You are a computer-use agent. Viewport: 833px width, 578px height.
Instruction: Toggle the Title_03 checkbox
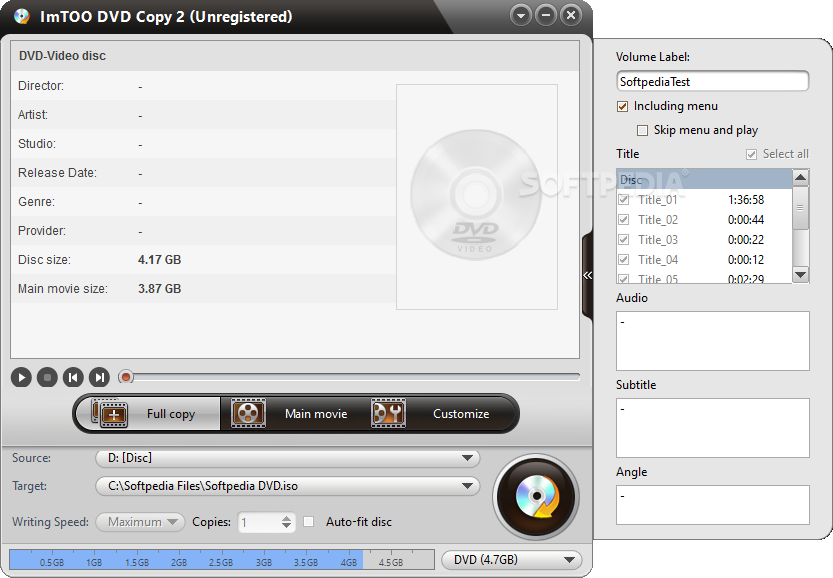(x=624, y=240)
